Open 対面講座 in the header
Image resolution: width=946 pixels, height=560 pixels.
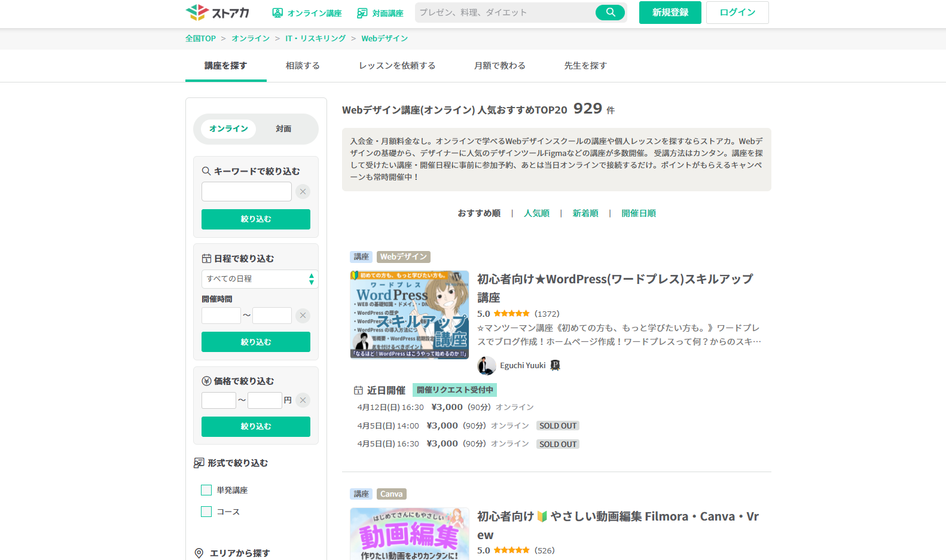(x=380, y=13)
